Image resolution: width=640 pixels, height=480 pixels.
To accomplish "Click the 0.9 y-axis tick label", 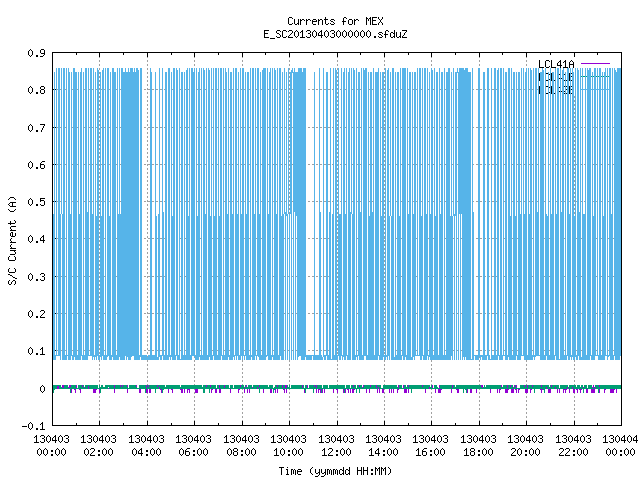I will (36, 53).
